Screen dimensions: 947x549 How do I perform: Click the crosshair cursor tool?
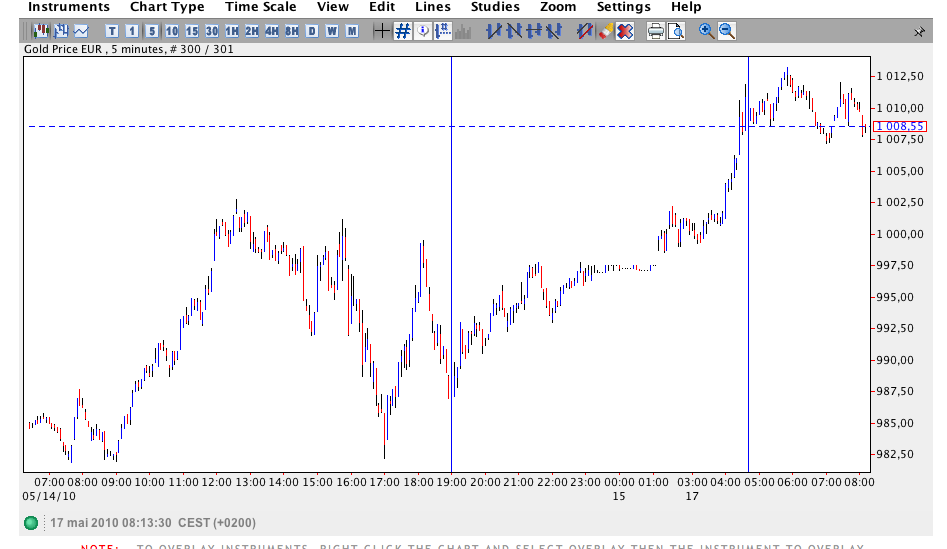click(x=381, y=31)
